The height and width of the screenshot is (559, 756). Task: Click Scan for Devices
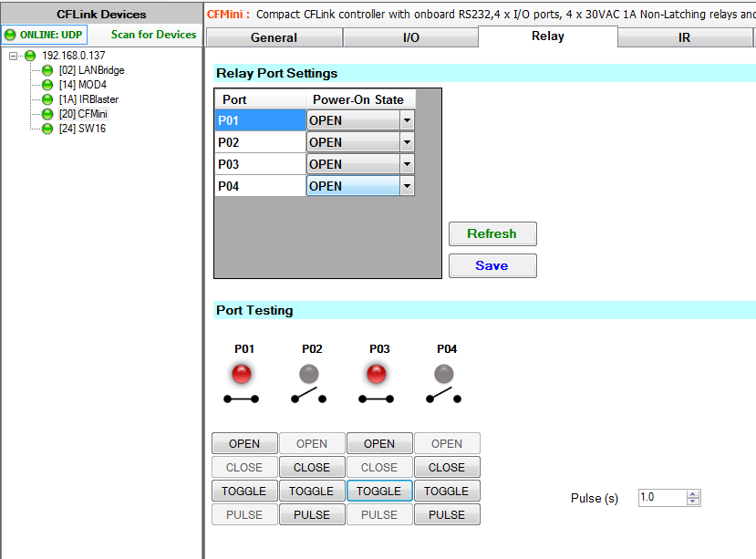[153, 35]
